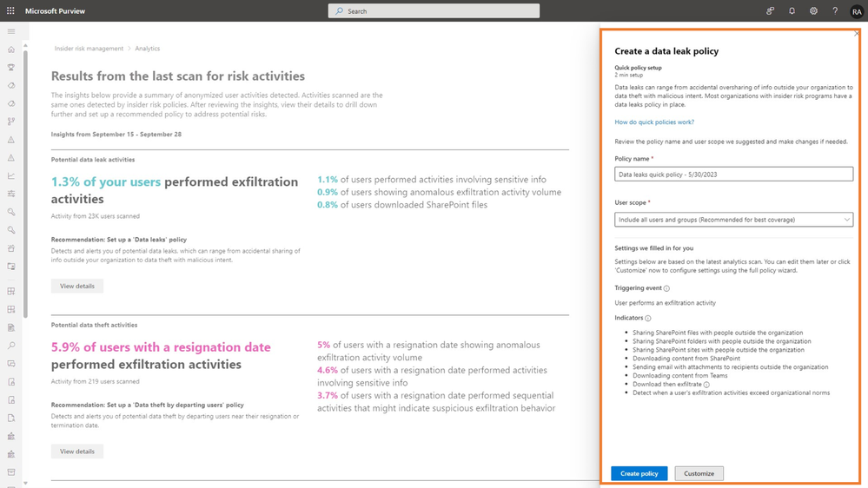Open the help question mark
The height and width of the screenshot is (488, 868).
[835, 10]
